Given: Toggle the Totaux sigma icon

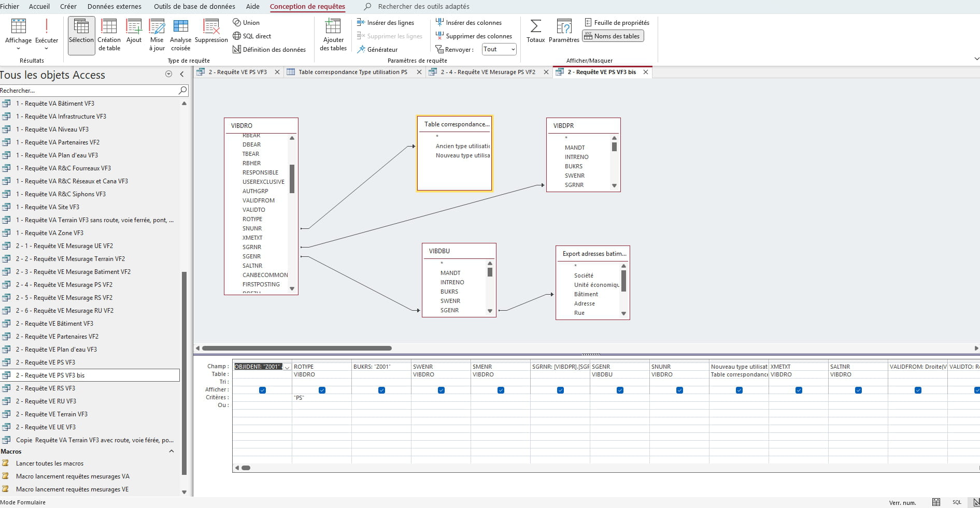Looking at the screenshot, I should pos(535,31).
